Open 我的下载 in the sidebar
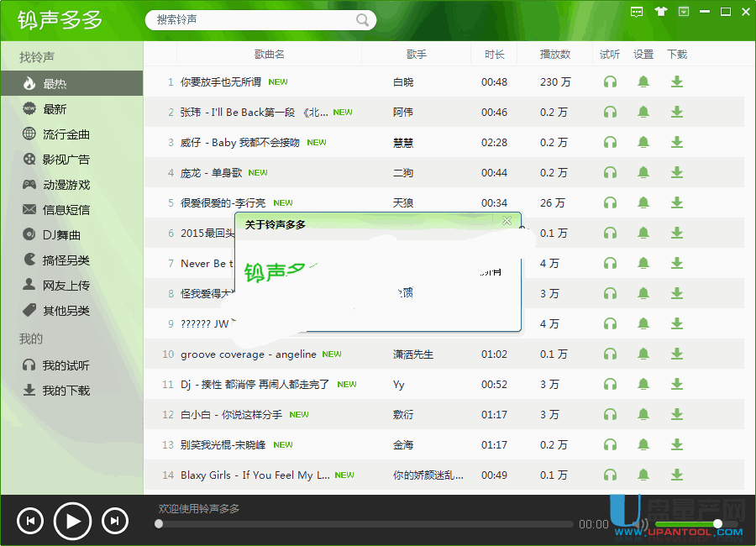 point(66,391)
